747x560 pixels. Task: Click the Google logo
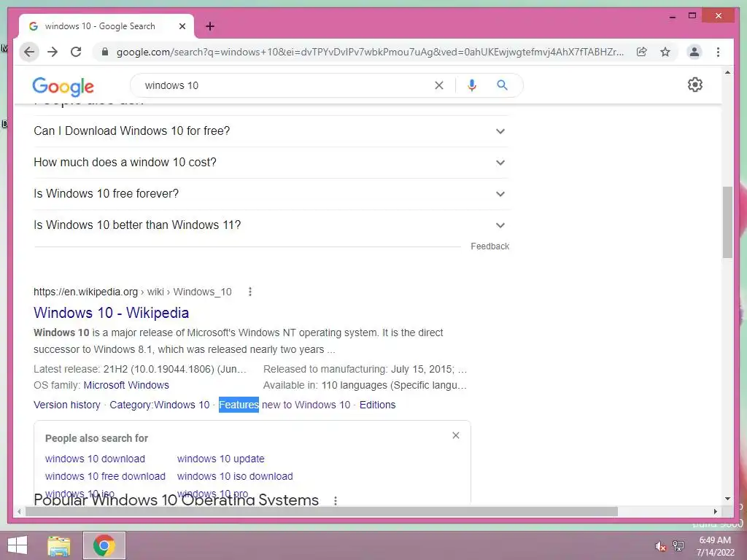(x=63, y=86)
